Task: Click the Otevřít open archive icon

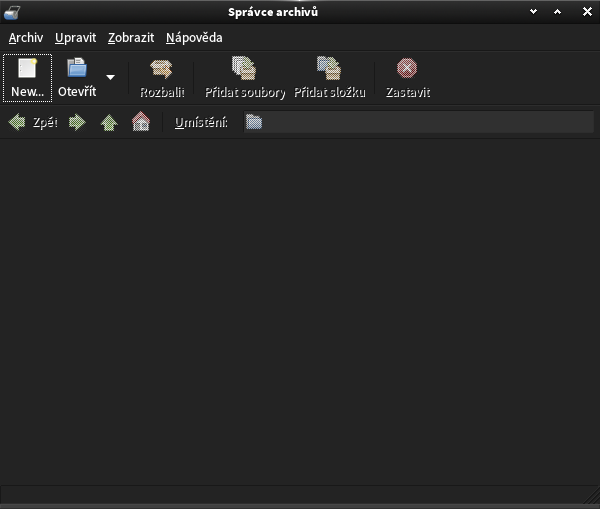Action: point(77,68)
